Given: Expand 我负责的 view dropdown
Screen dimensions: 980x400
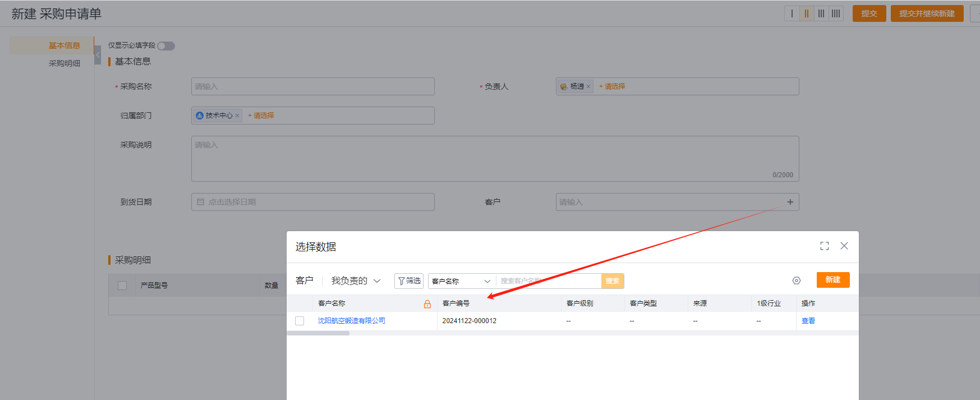Looking at the screenshot, I should [x=356, y=281].
